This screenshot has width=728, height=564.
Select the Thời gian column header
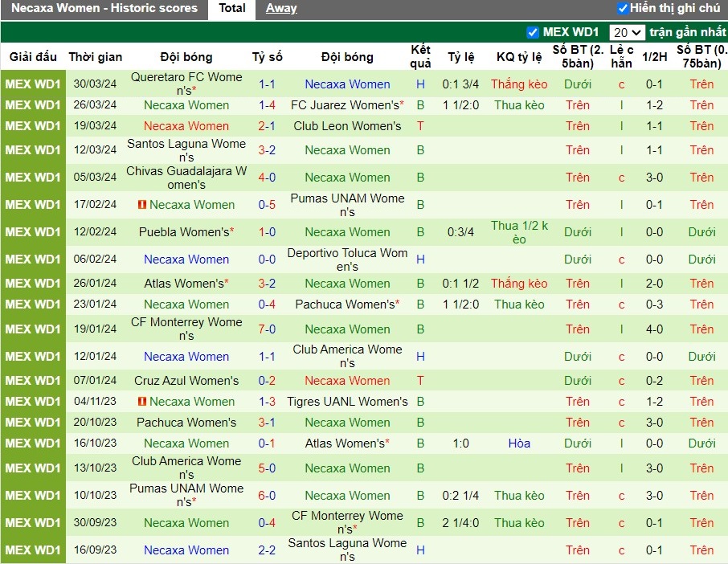[x=95, y=56]
